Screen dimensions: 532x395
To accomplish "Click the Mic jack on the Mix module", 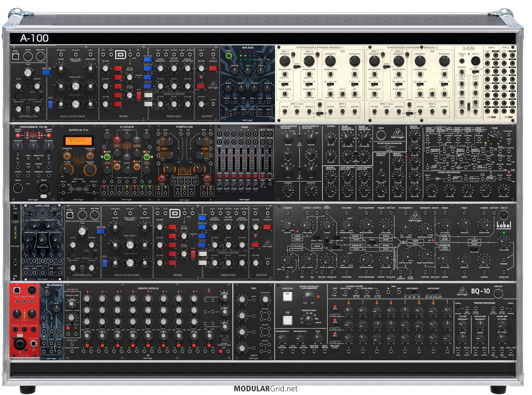I will tap(270, 183).
